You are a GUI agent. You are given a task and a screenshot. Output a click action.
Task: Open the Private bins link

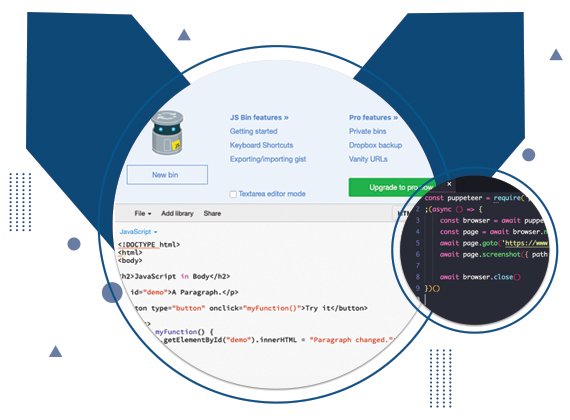[368, 131]
